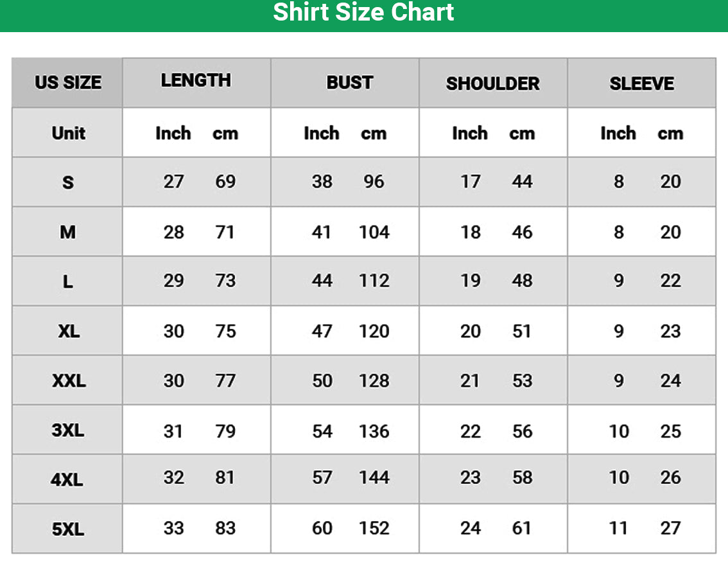Select the shoulder value 61 cm
Screen dimensions: 728x566
click(522, 528)
